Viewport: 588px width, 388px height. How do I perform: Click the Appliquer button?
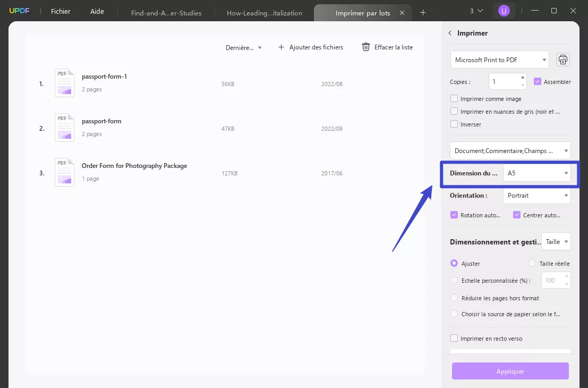(x=510, y=372)
